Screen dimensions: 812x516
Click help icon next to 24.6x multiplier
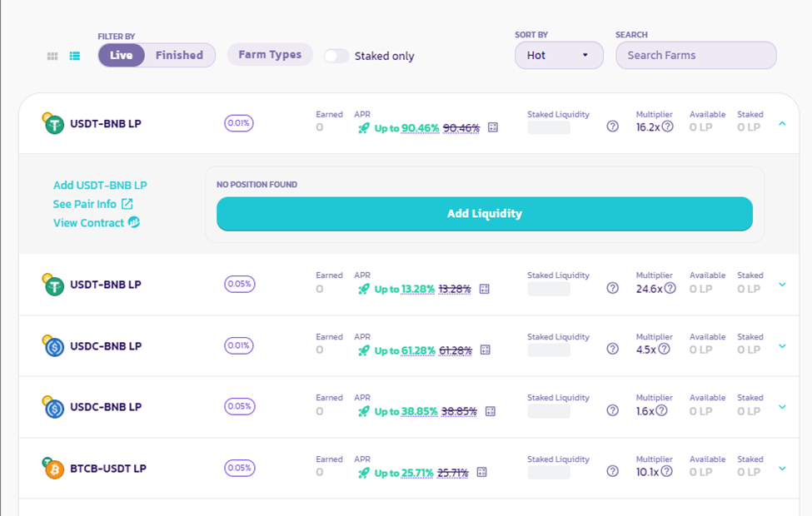[x=670, y=288]
